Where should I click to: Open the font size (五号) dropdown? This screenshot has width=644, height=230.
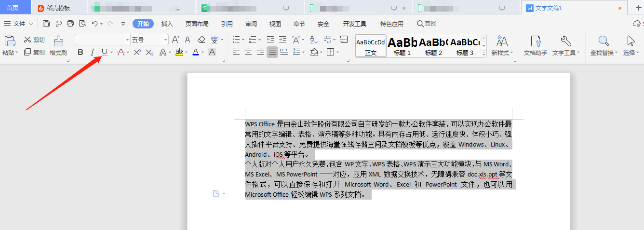[165, 40]
